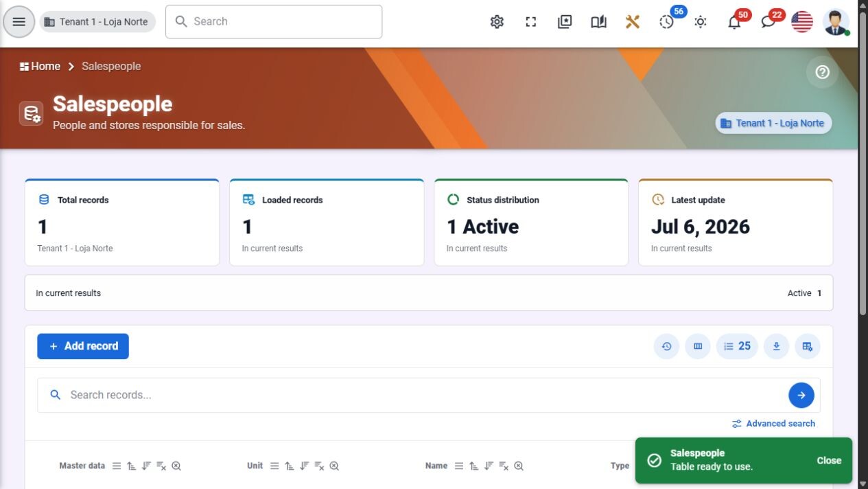Image resolution: width=868 pixels, height=489 pixels.
Task: Open chat messages with 22 badge
Action: [769, 22]
